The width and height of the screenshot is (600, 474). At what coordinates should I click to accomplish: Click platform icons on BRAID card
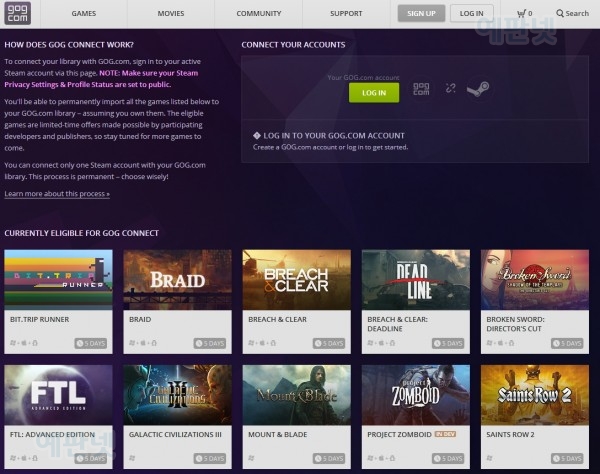[x=143, y=343]
